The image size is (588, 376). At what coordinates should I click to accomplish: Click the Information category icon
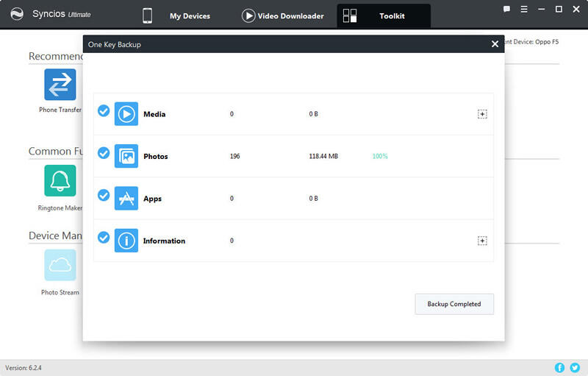(126, 241)
